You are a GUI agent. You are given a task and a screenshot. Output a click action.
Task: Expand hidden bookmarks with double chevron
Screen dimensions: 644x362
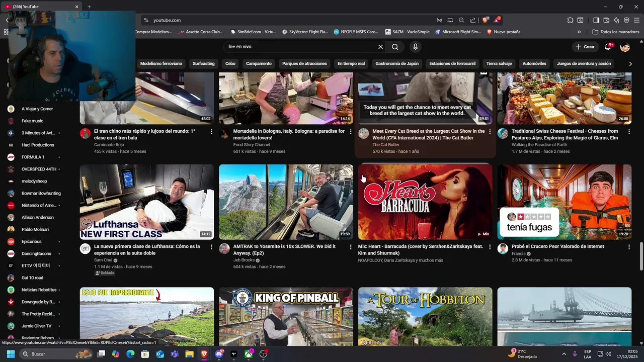pyautogui.click(x=579, y=32)
